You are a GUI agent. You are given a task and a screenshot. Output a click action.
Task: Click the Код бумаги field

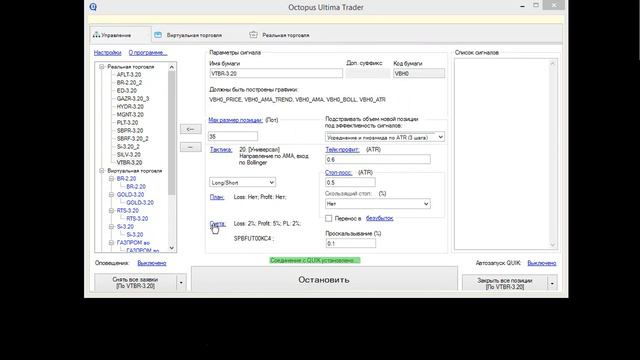coord(419,73)
